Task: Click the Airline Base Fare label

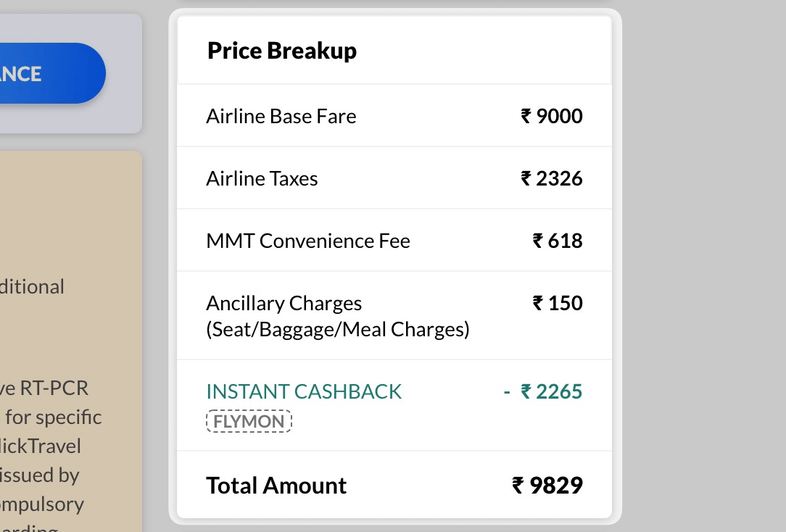Action: click(281, 116)
